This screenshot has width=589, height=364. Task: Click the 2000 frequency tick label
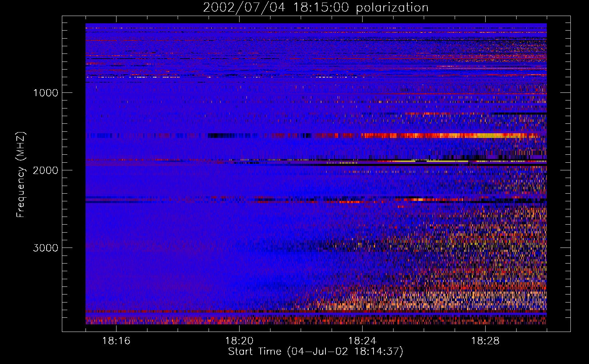click(46, 170)
